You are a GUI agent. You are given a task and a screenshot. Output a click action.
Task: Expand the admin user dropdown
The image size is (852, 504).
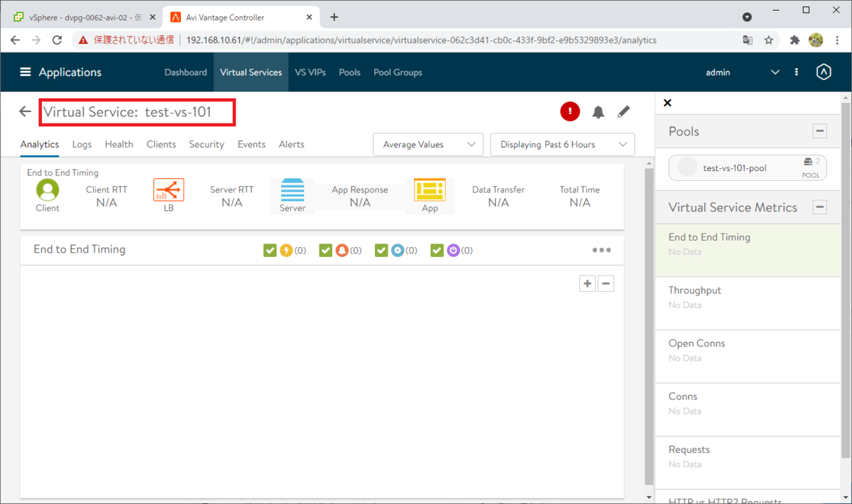coord(775,72)
